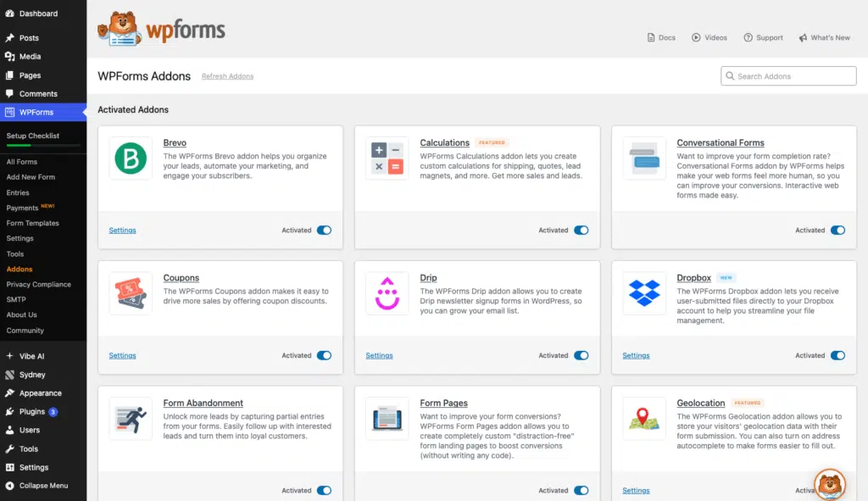Click the Pages icon in sidebar
The image size is (868, 501).
pos(9,75)
